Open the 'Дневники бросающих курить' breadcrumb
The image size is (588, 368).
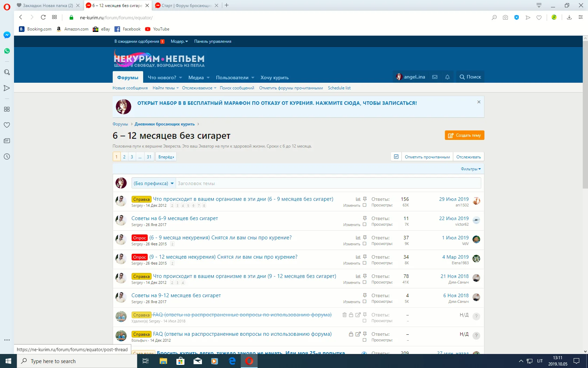(x=164, y=124)
